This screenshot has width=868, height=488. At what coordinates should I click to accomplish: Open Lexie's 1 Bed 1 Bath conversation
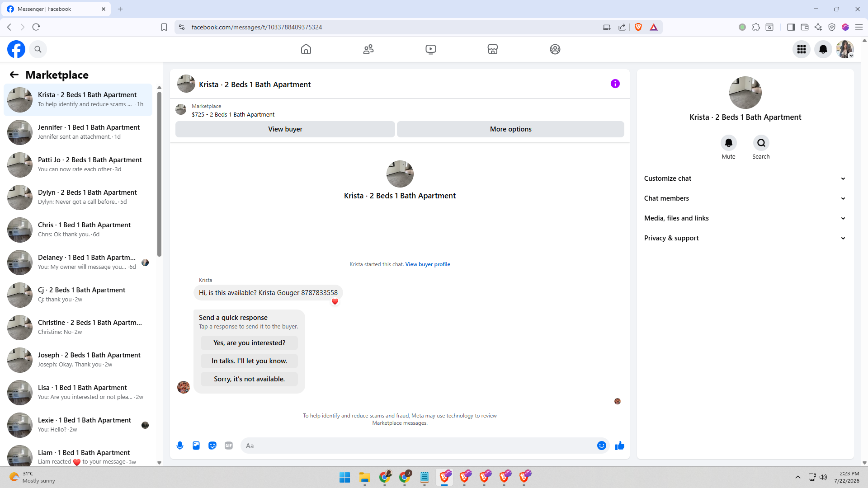pos(78,425)
